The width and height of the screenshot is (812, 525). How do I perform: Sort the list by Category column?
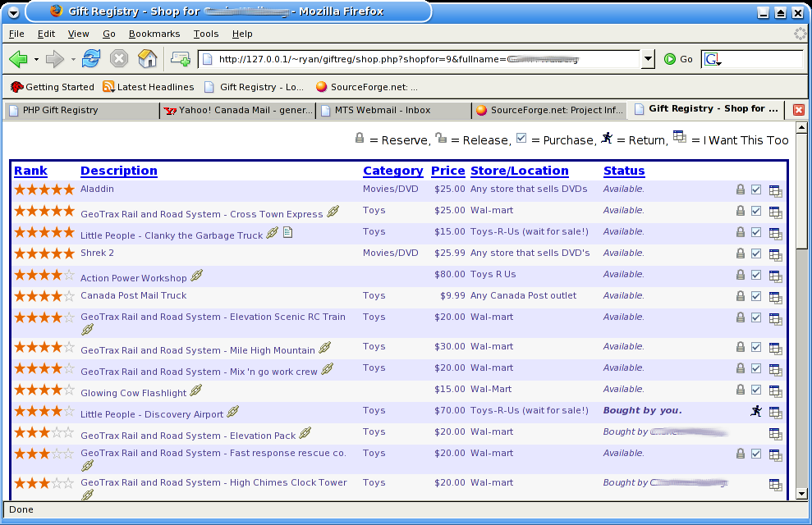click(x=393, y=171)
